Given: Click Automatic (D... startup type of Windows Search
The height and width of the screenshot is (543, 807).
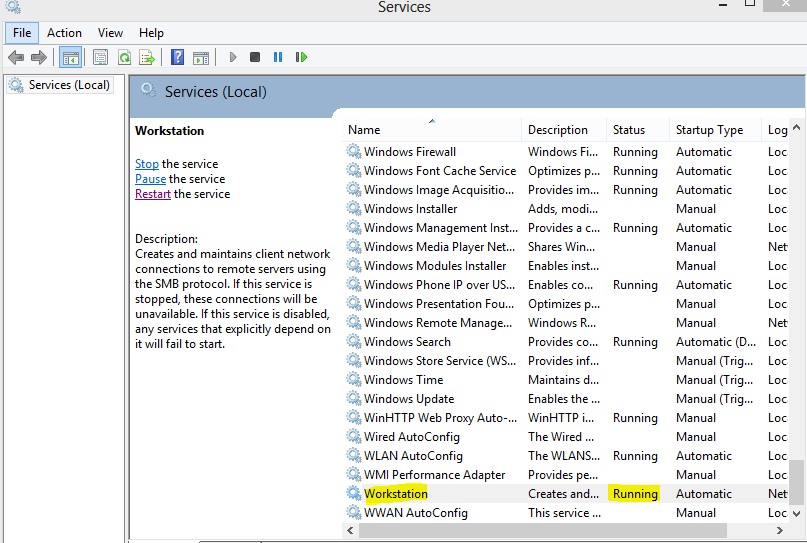Looking at the screenshot, I should click(x=715, y=341).
